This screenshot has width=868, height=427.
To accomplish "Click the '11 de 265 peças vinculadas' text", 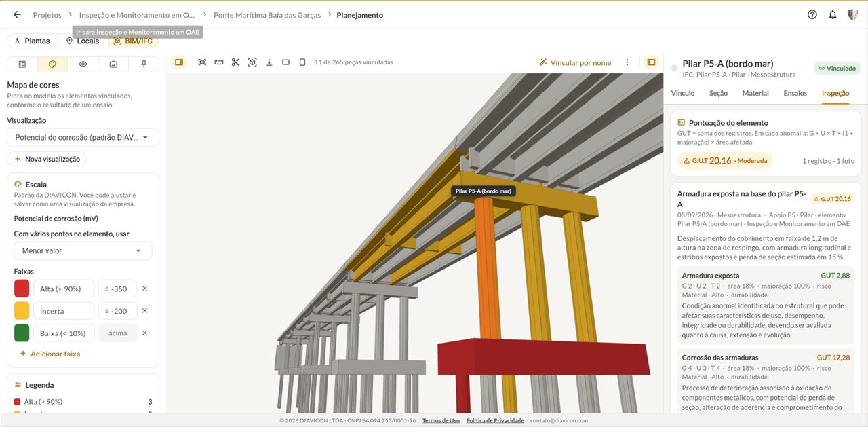I will [354, 62].
